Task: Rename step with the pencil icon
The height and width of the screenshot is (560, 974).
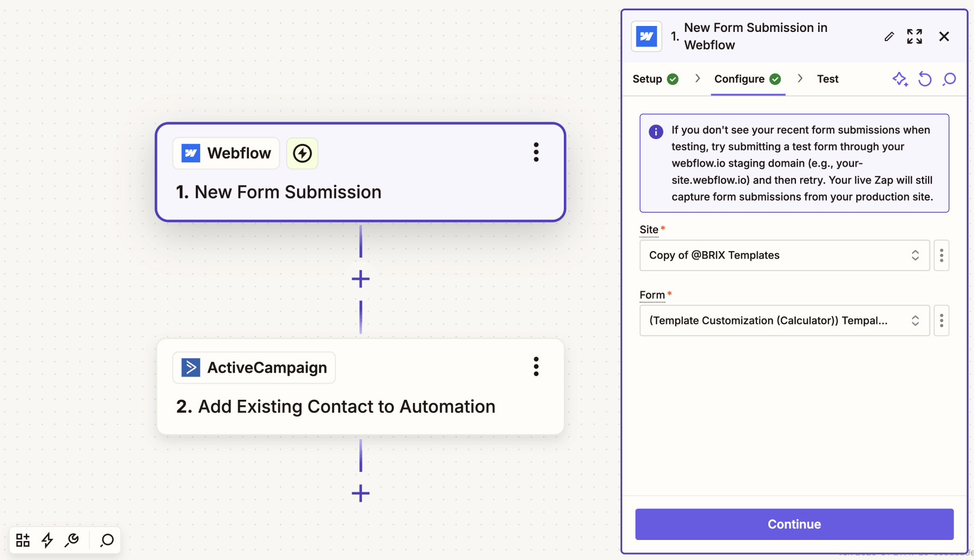Action: tap(889, 36)
